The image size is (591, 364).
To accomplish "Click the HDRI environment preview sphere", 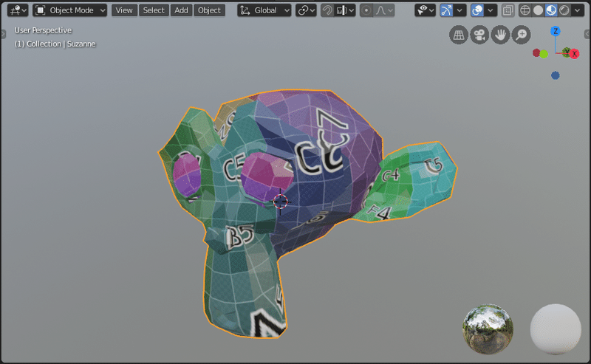I will click(x=488, y=329).
